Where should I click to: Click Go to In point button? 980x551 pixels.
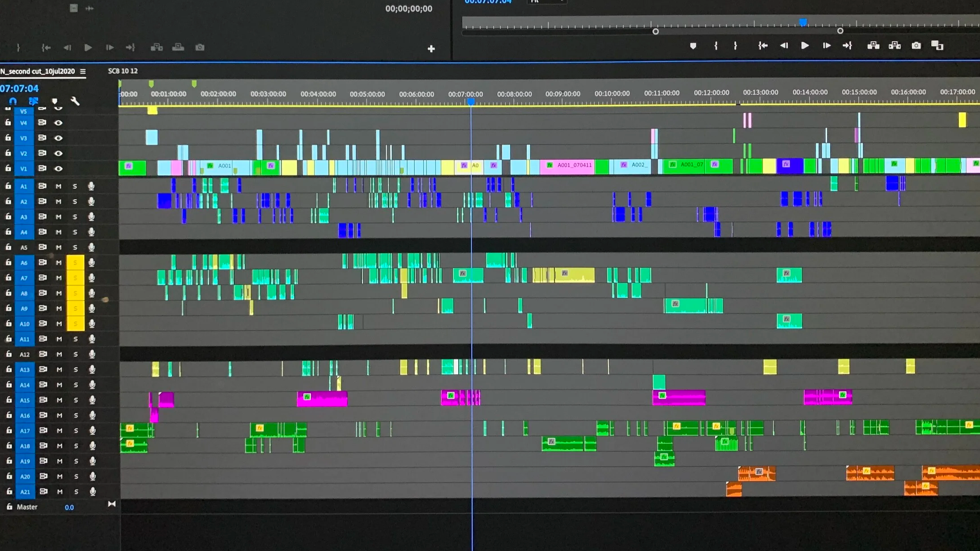click(763, 46)
